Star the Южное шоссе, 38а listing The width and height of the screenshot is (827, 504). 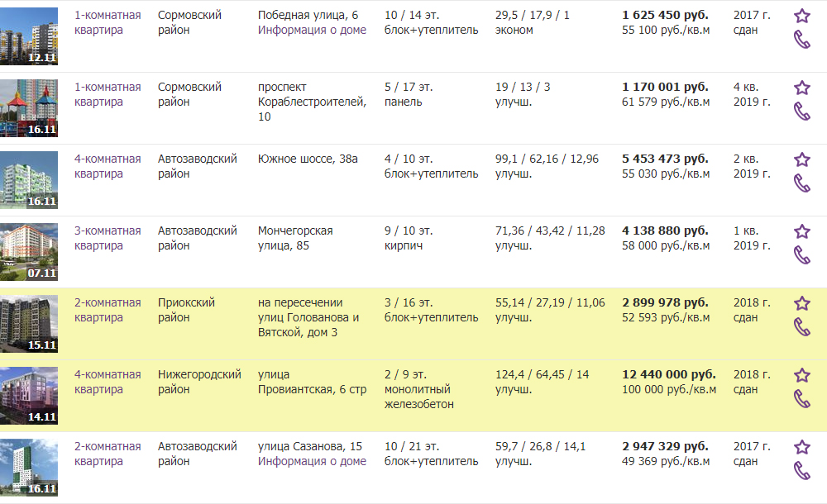(801, 159)
